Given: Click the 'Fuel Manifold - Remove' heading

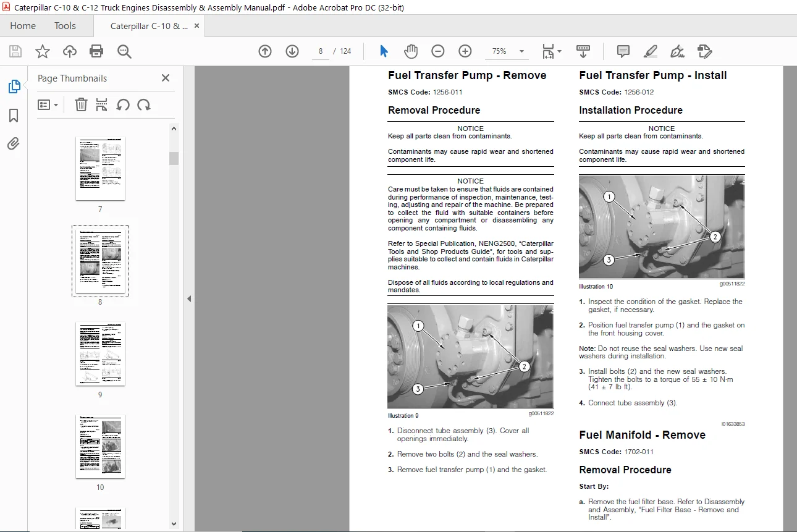Looking at the screenshot, I should [642, 435].
